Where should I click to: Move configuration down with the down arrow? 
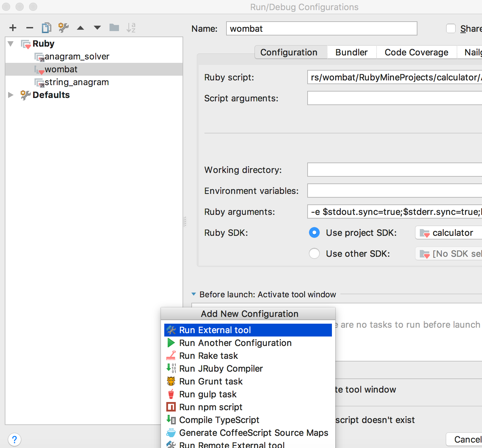97,28
